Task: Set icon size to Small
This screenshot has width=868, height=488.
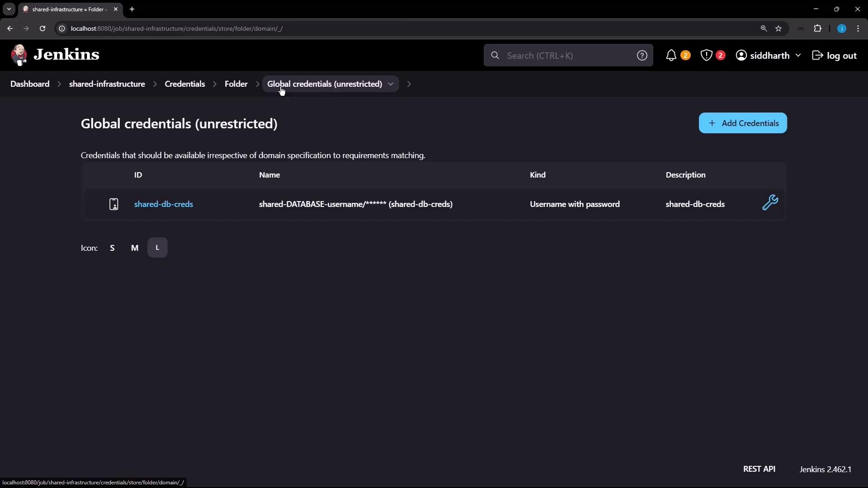Action: point(112,248)
